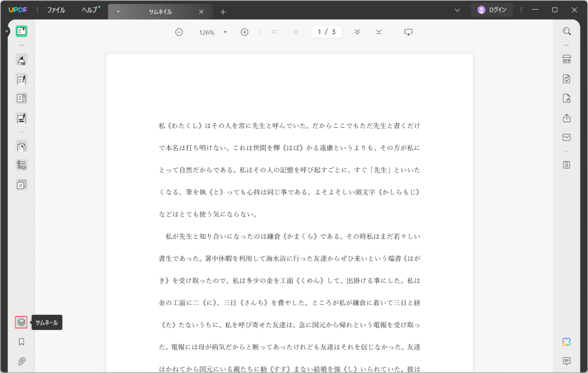Screen dimensions: 588x373
Task: Open the Search magnifier icon
Action: pyautogui.click(x=567, y=31)
